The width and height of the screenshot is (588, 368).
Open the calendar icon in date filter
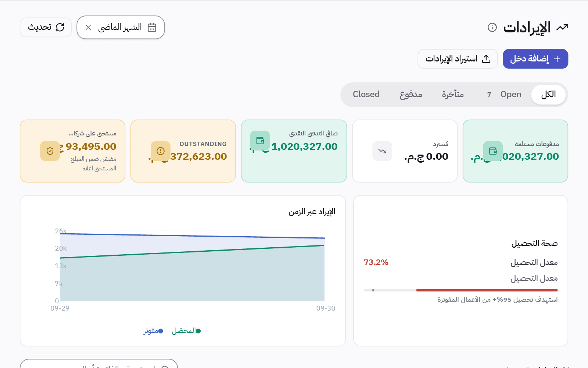pyautogui.click(x=152, y=27)
